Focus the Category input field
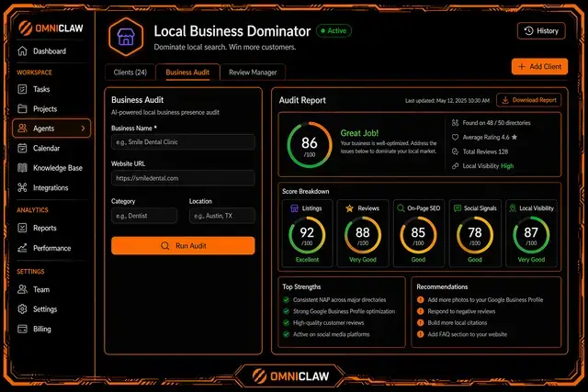Viewport: 588px width, 392px height. tap(144, 216)
